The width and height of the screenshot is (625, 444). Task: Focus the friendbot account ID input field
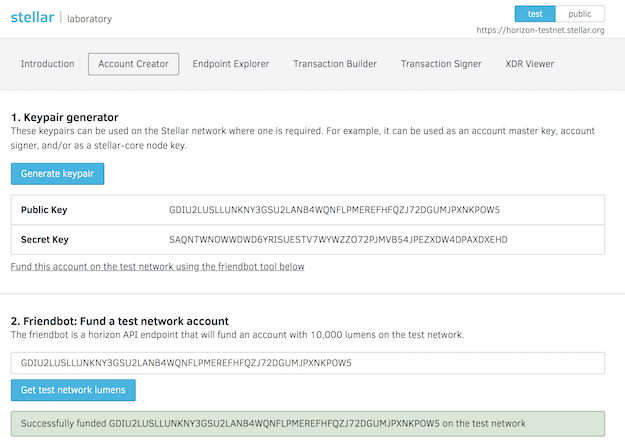[x=307, y=363]
